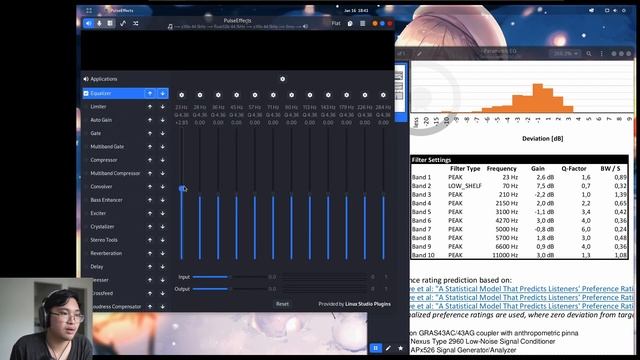Click the Reset button in the equalizer
640x360 pixels.
(x=282, y=304)
